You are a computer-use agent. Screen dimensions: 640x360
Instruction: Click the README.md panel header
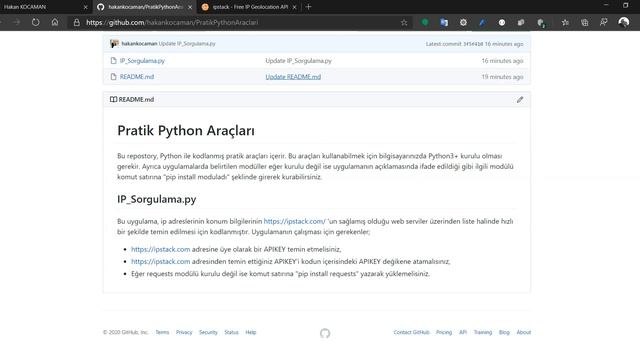click(317, 100)
